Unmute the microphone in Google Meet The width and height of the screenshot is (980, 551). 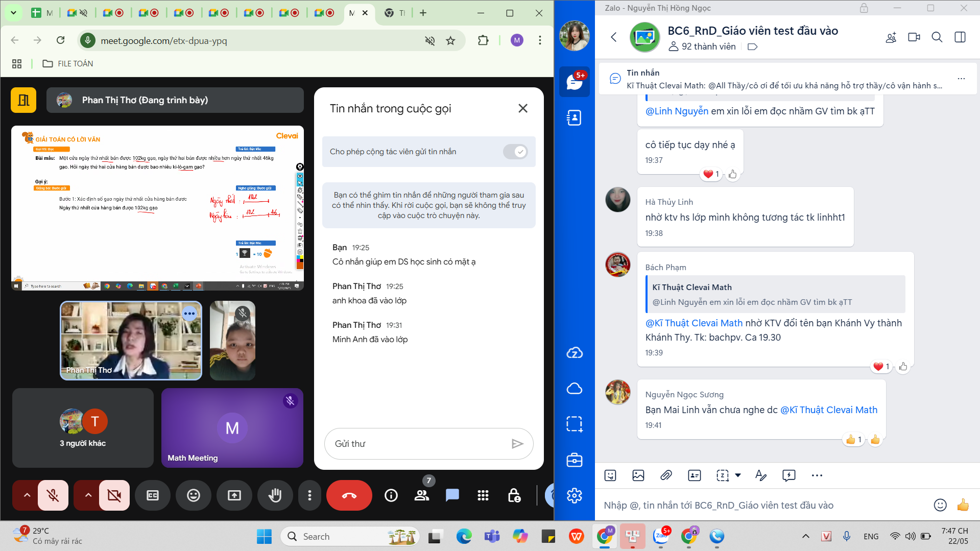pos(53,495)
